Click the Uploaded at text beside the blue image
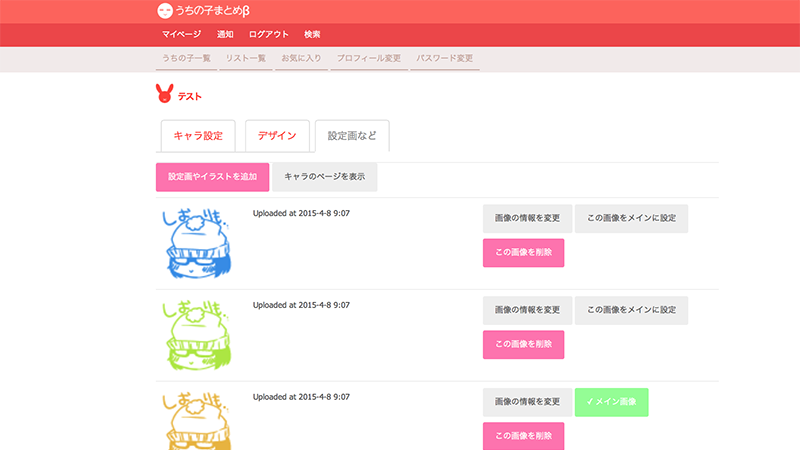Image resolution: width=800 pixels, height=450 pixels. click(301, 213)
